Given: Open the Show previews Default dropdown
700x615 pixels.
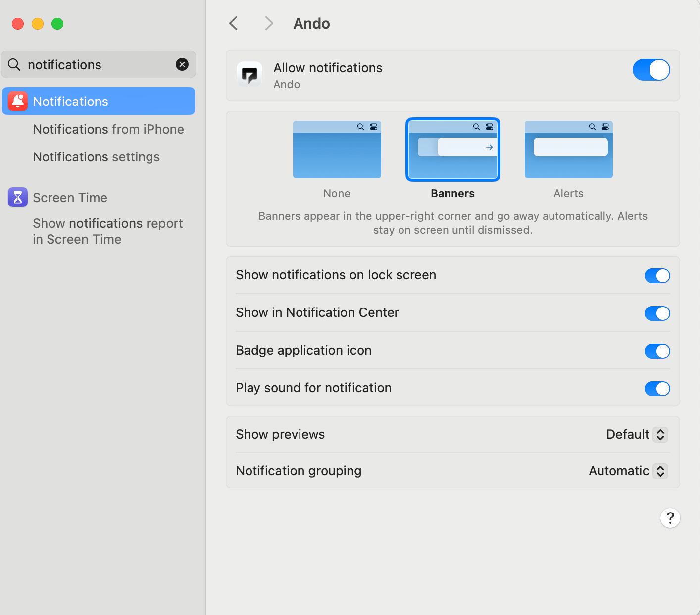Looking at the screenshot, I should [637, 434].
